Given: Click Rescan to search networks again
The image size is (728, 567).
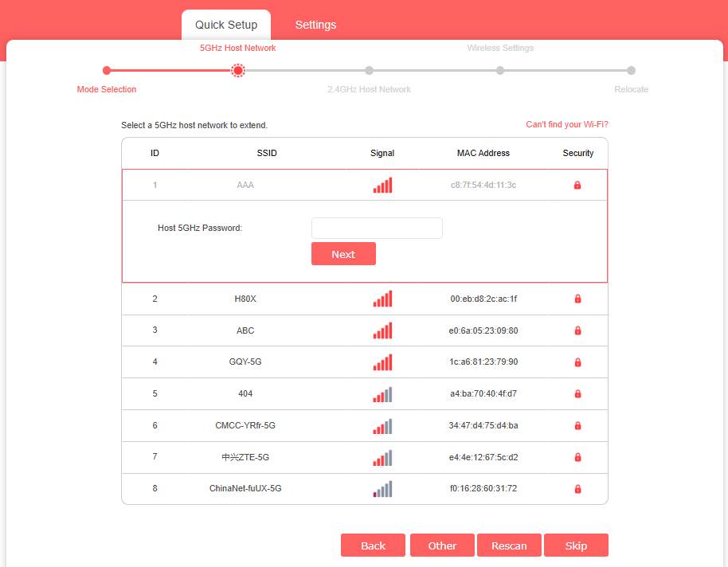Looking at the screenshot, I should [x=509, y=545].
